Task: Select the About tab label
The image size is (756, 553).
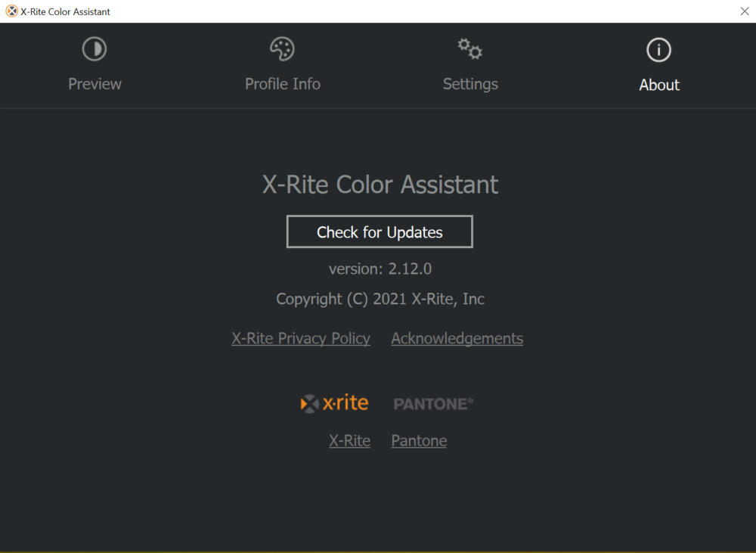Action: [x=658, y=85]
